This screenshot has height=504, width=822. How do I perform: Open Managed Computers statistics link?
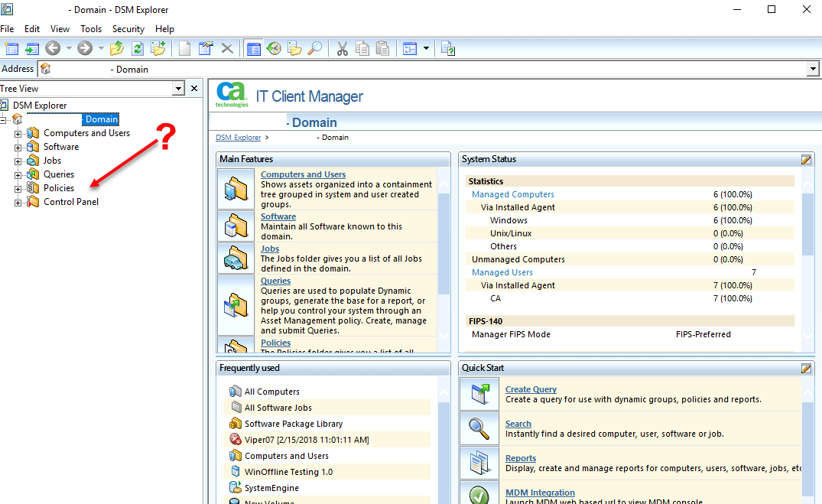point(512,194)
